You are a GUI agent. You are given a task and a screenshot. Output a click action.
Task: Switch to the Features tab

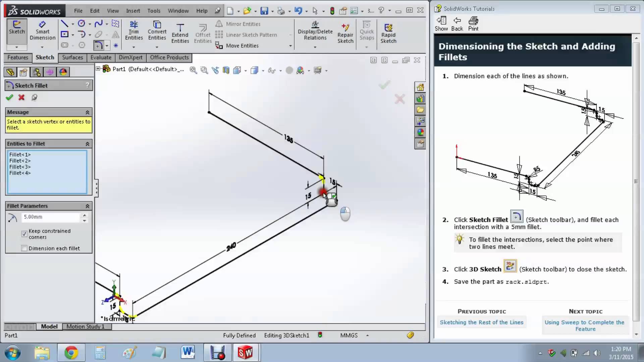17,58
